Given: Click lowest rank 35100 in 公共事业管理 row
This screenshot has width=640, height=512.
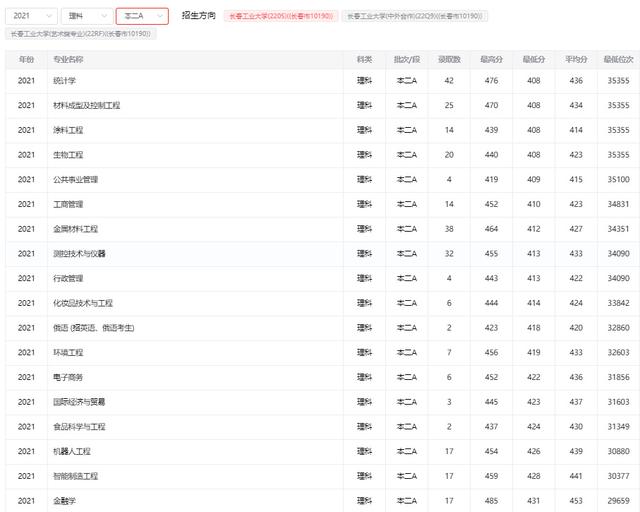Looking at the screenshot, I should point(618,180).
